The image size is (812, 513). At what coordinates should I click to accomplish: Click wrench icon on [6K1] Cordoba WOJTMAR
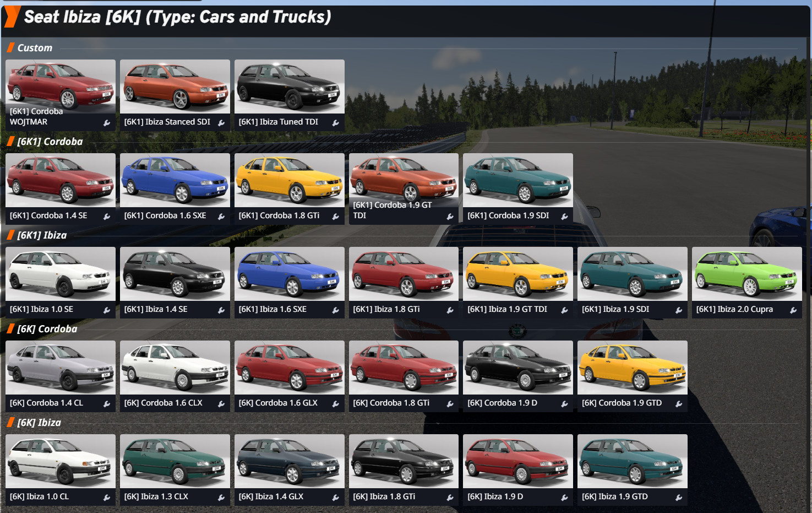[x=107, y=123]
